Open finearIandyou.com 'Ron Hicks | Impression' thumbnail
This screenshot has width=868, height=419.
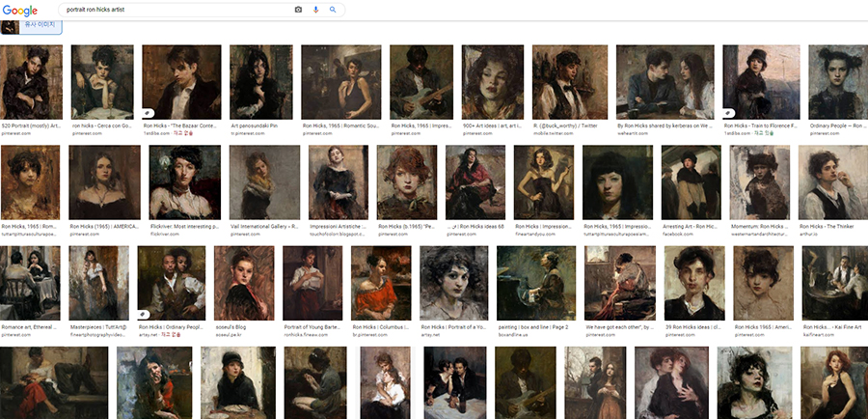tap(544, 182)
